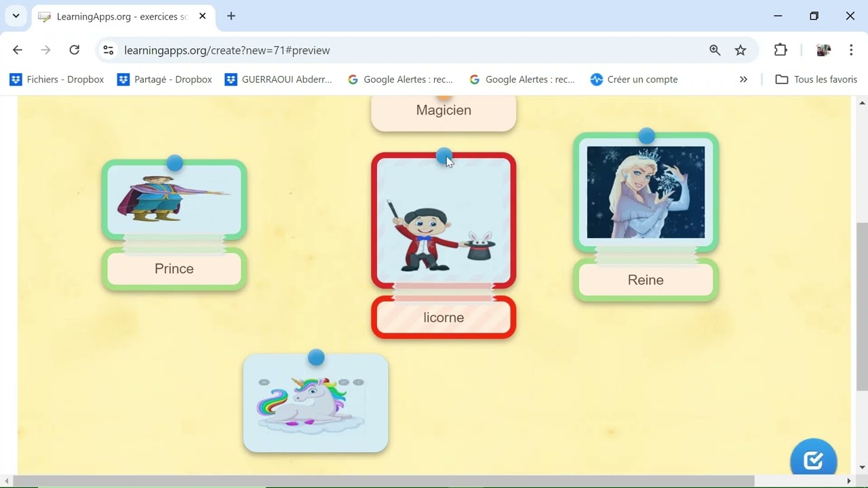This screenshot has height=488, width=868.
Task: Open GUERRAOUI Abderr... bookmark
Action: pos(279,79)
